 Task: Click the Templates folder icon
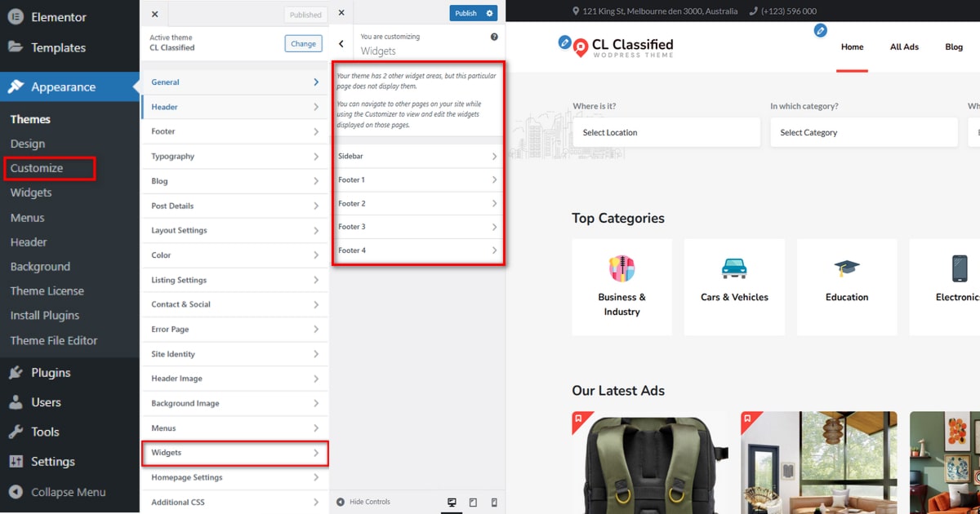tap(16, 47)
